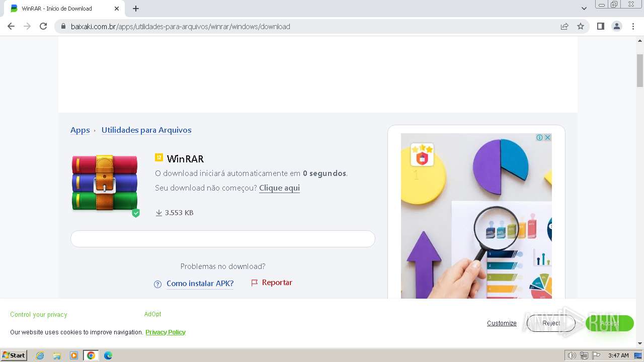Click the Problemas no download? text
The width and height of the screenshot is (644, 362).
tap(223, 266)
